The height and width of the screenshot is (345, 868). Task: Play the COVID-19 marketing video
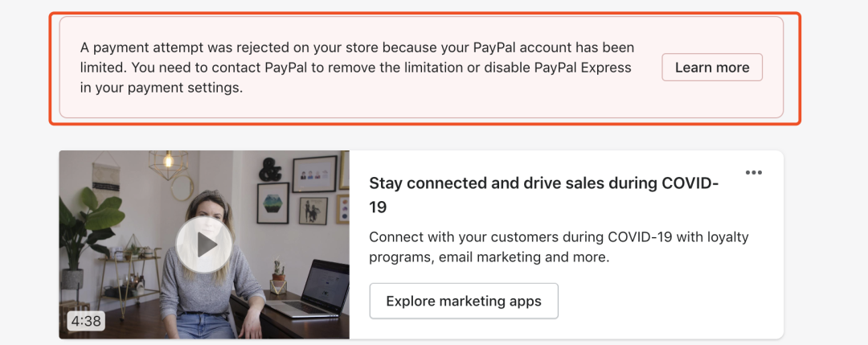point(203,244)
